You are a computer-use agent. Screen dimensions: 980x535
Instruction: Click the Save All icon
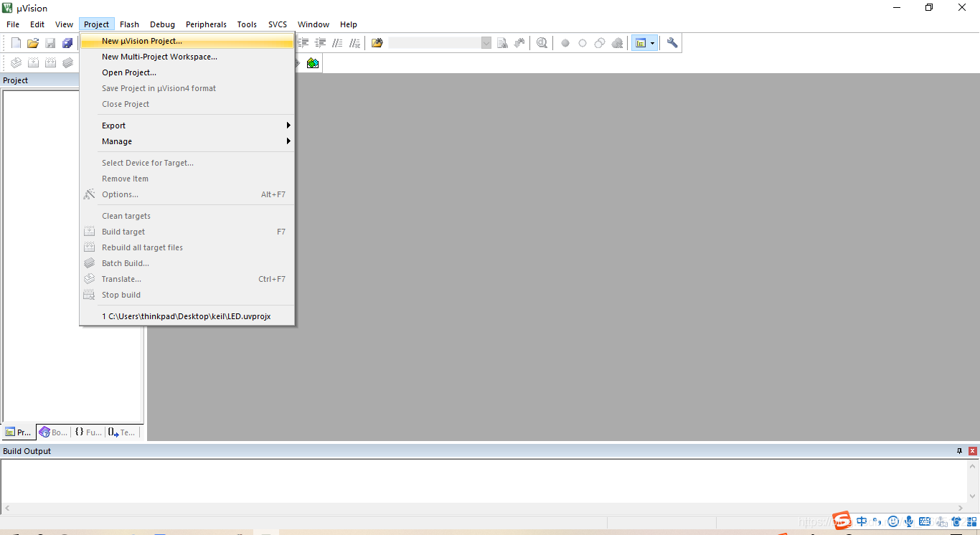coord(67,43)
